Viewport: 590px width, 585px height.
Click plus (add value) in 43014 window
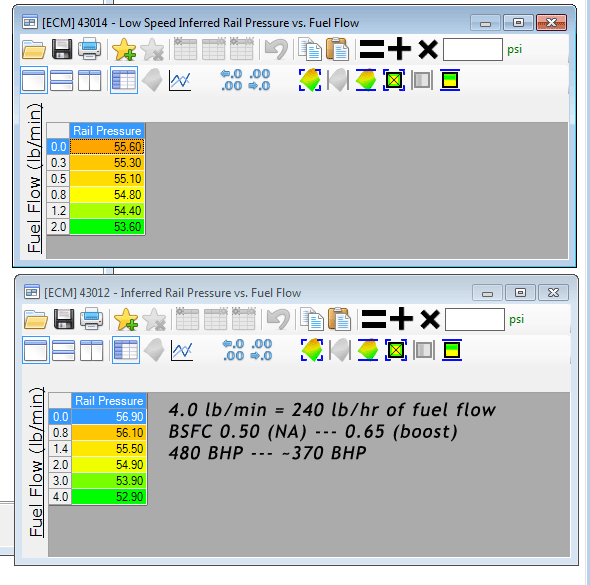400,49
